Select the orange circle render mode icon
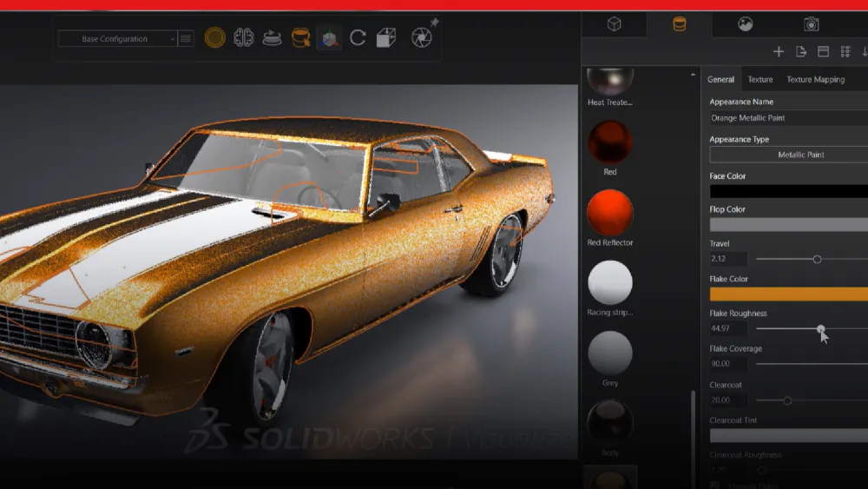Image resolution: width=868 pixels, height=489 pixels. 214,37
